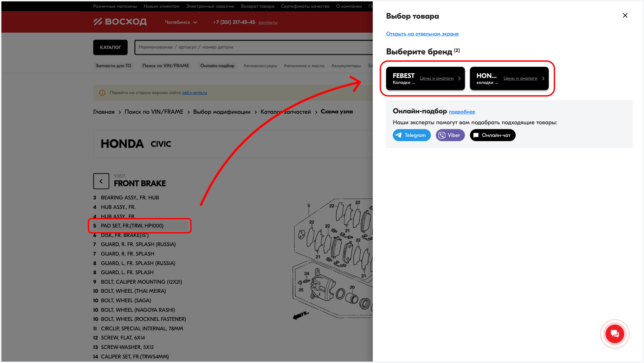Call phone number +7 (351) 217-45-45
644x363 pixels.
(x=234, y=22)
